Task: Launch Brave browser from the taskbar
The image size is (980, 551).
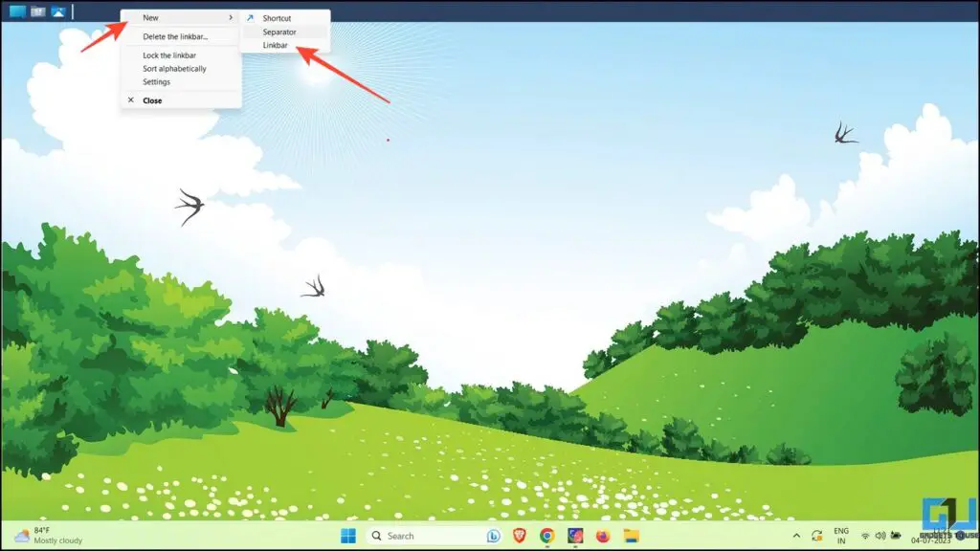Action: click(518, 536)
